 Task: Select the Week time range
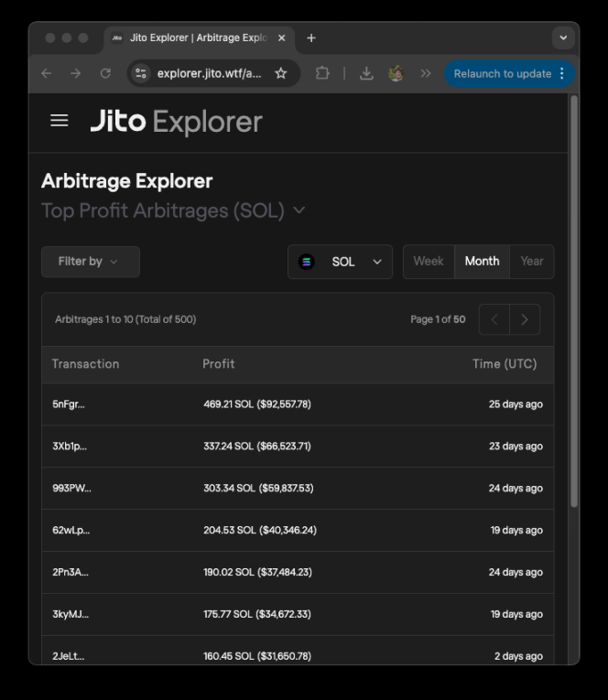(429, 262)
